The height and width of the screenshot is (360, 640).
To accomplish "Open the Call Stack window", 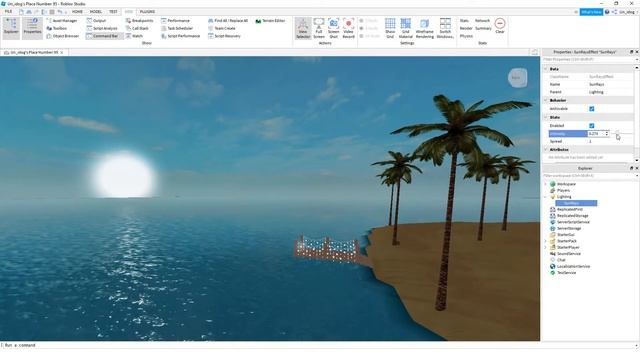I will click(x=137, y=28).
